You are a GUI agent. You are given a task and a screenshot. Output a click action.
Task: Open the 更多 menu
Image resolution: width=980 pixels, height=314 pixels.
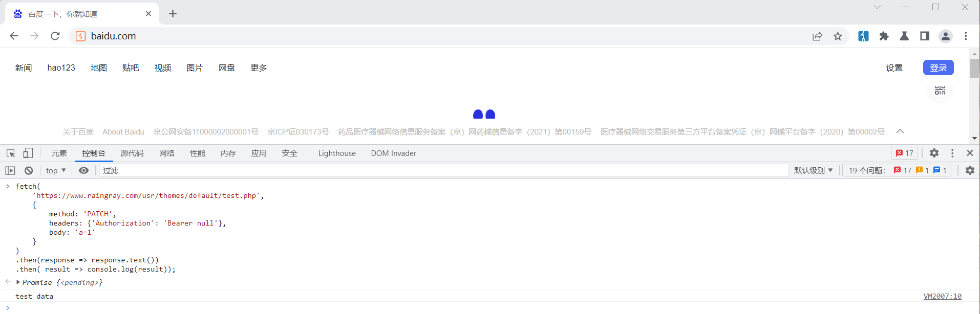coord(259,68)
